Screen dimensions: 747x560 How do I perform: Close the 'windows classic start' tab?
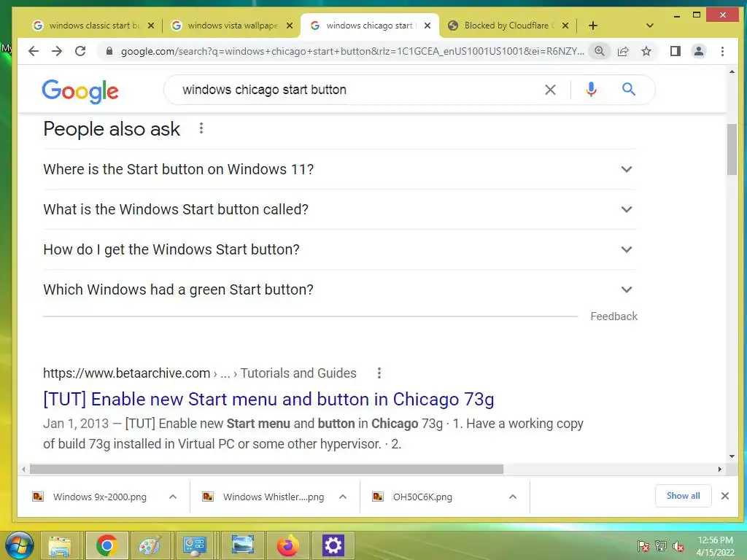pos(150,26)
